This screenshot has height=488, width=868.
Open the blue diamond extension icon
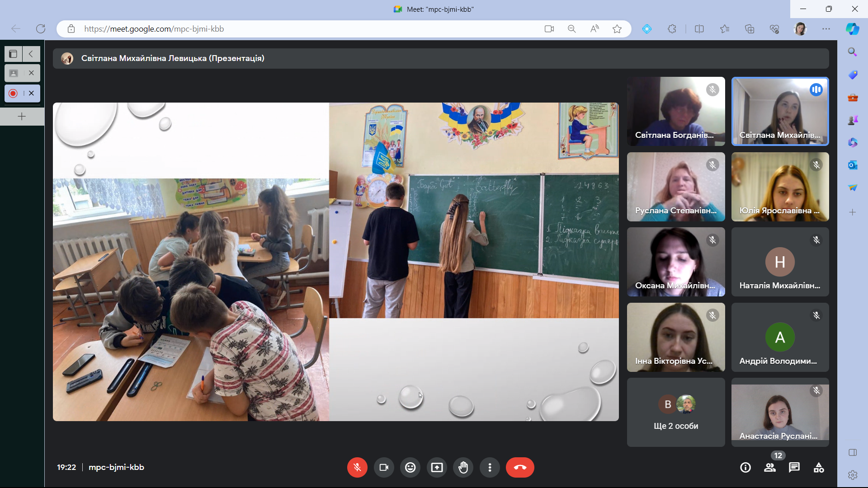647,29
